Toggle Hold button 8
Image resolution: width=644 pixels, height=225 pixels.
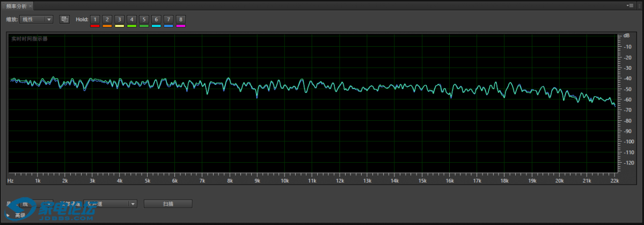181,19
